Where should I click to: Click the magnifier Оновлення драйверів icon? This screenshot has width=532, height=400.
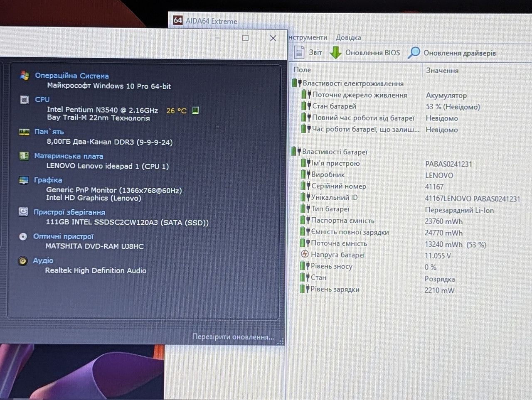coord(414,53)
